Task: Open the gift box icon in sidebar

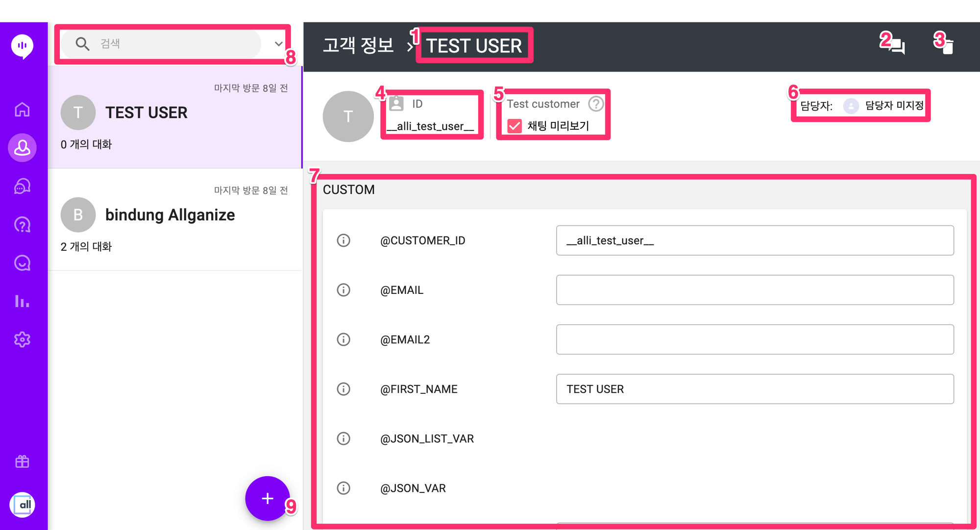Action: [22, 461]
